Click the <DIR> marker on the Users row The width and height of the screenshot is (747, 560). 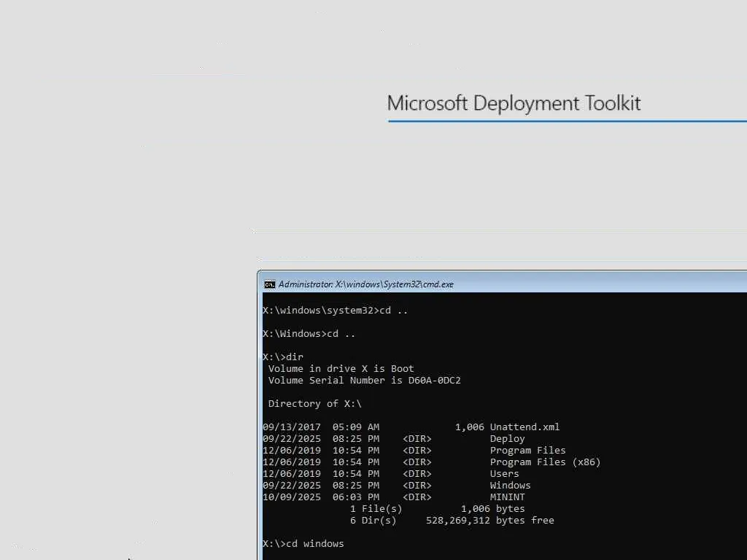click(417, 474)
